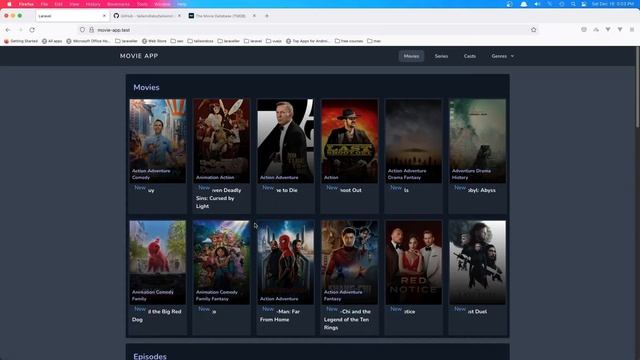Image resolution: width=640 pixels, height=360 pixels.
Task: Switch to the GitHub browser tab
Action: [146, 16]
